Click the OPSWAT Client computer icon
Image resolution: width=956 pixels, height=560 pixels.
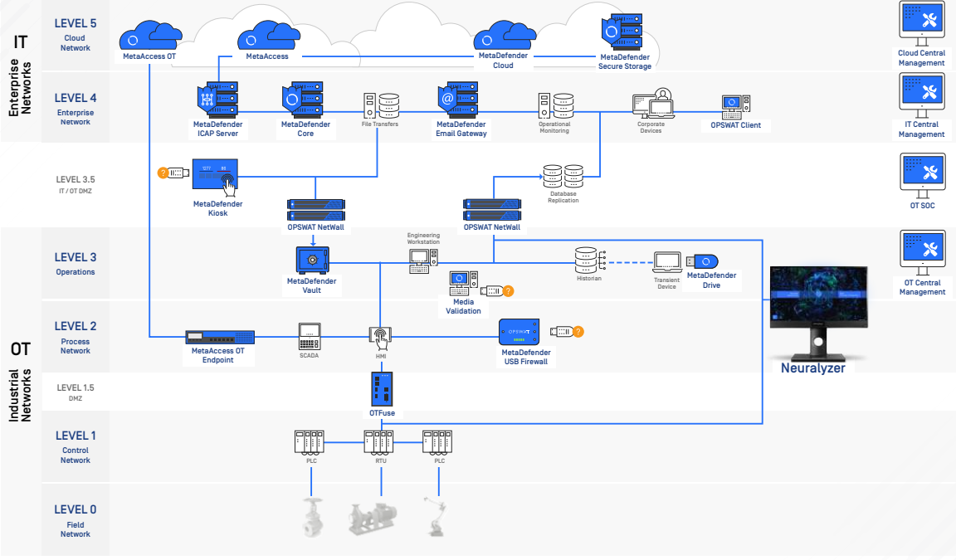click(x=736, y=107)
